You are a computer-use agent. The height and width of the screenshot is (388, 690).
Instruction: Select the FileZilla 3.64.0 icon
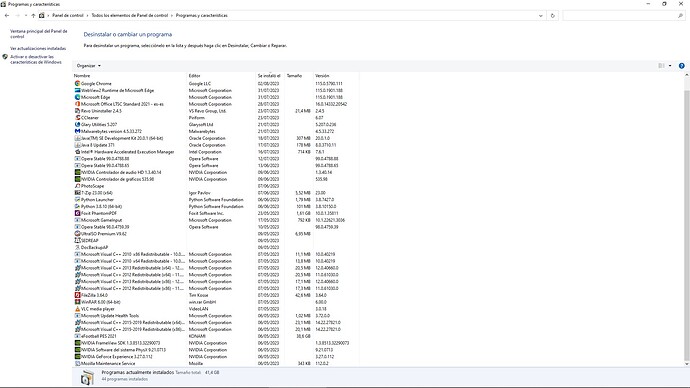pos(77,295)
